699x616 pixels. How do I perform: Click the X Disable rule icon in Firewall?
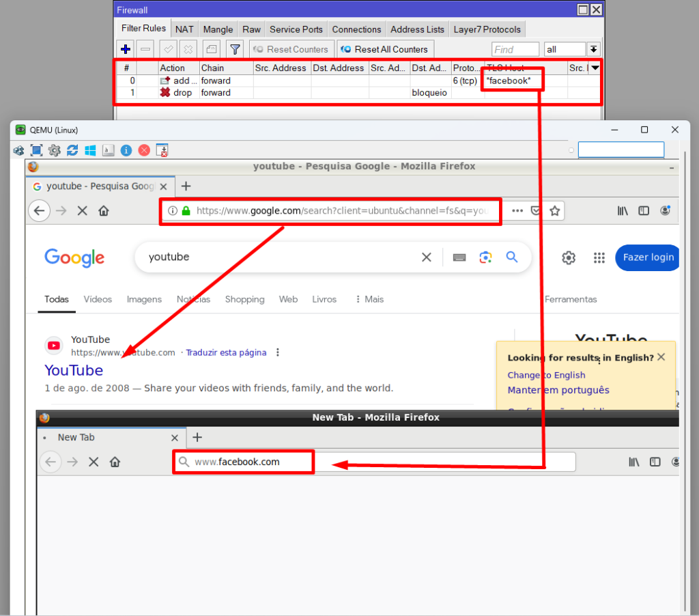tap(188, 49)
